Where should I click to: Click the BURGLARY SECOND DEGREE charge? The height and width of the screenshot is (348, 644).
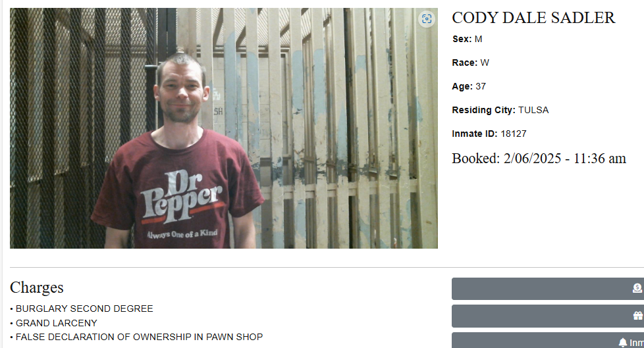click(x=84, y=309)
